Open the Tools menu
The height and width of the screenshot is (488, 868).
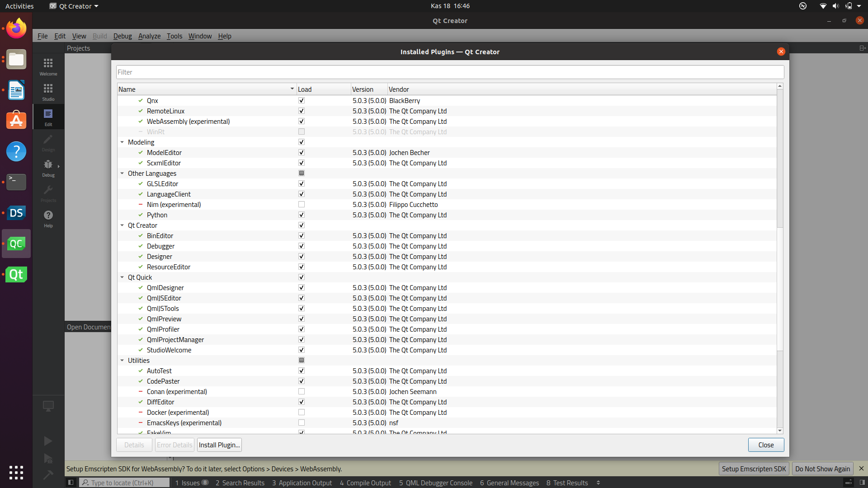tap(174, 36)
